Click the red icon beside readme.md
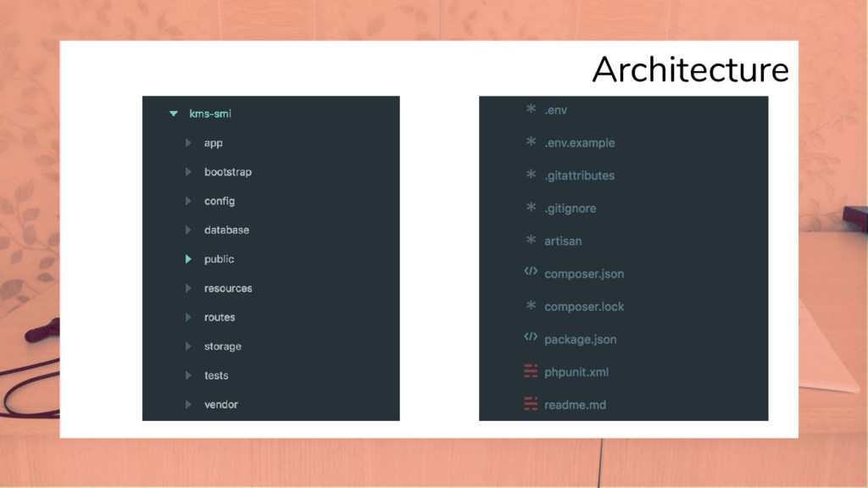The height and width of the screenshot is (488, 868). click(x=531, y=404)
